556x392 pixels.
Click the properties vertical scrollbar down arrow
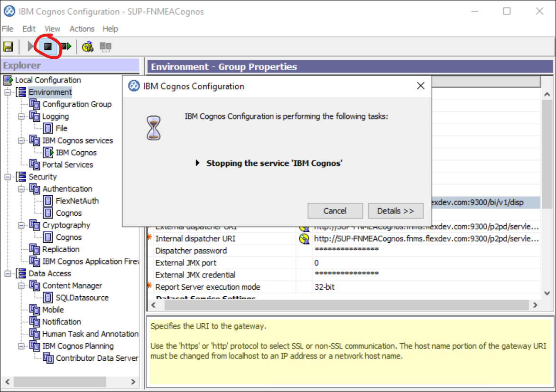(x=547, y=293)
